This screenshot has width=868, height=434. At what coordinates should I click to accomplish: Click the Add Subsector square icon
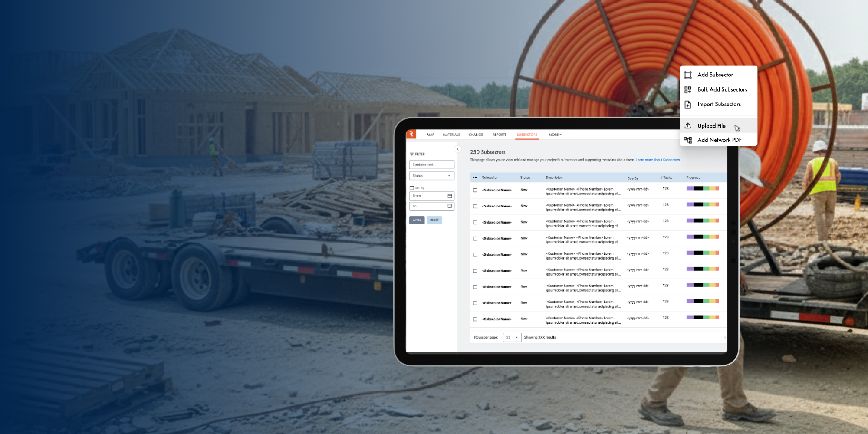click(688, 75)
